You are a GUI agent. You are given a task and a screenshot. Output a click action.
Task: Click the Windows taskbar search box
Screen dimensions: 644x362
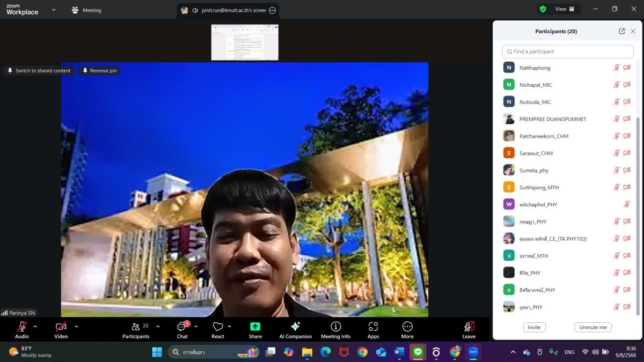(x=214, y=352)
